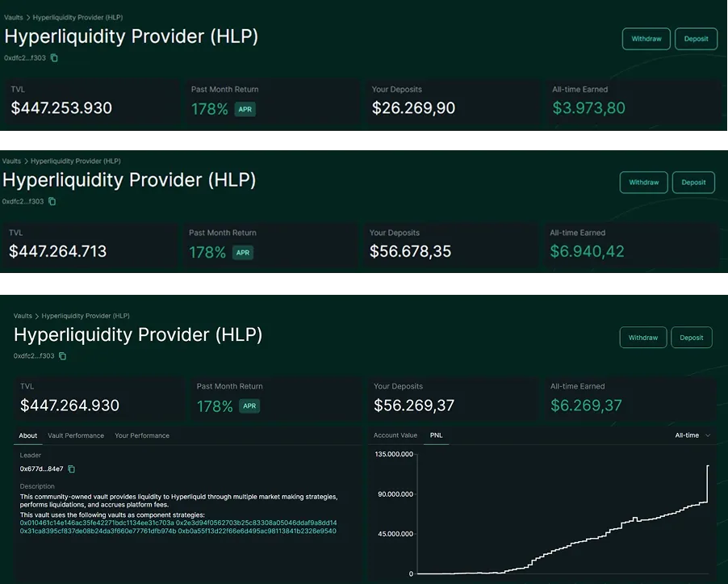Viewport: 728px width, 584px height.
Task: Switch to the Vault Performance tab
Action: coord(76,435)
